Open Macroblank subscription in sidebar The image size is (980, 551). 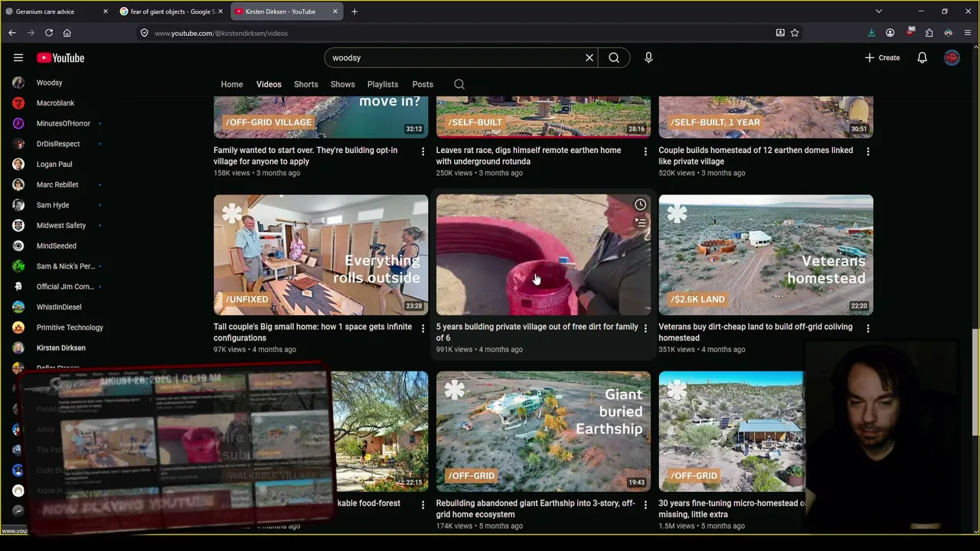coord(54,103)
